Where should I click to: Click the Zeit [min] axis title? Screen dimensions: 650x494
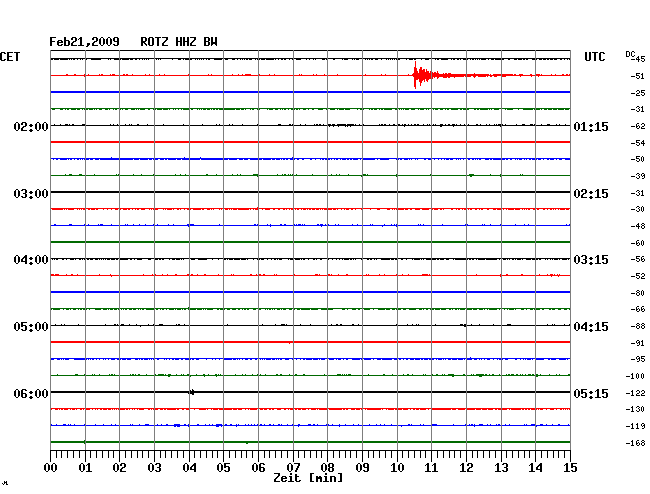(x=308, y=478)
